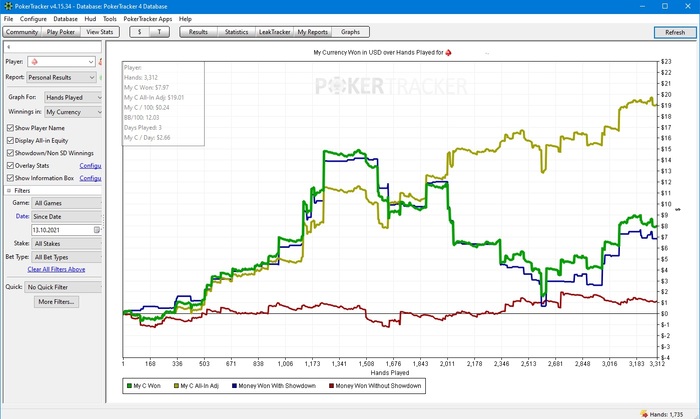Click the information box on the graph
The width and height of the screenshot is (700, 419).
163,104
